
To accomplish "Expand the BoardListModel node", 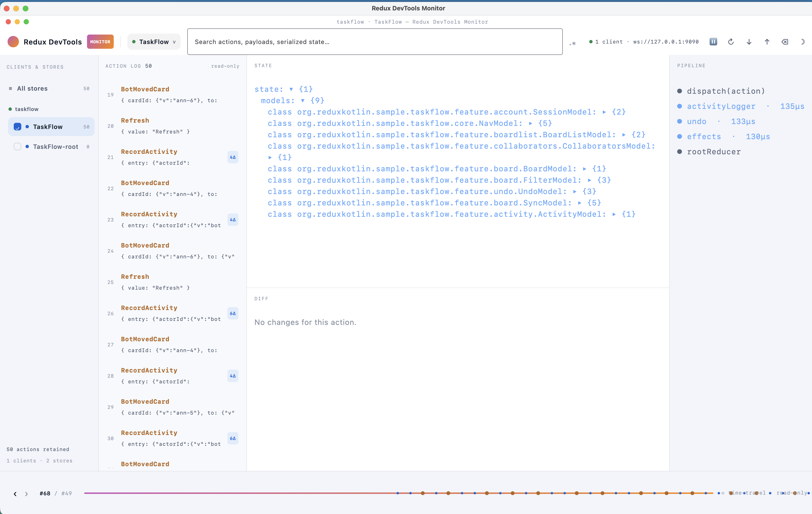I will pyautogui.click(x=624, y=135).
